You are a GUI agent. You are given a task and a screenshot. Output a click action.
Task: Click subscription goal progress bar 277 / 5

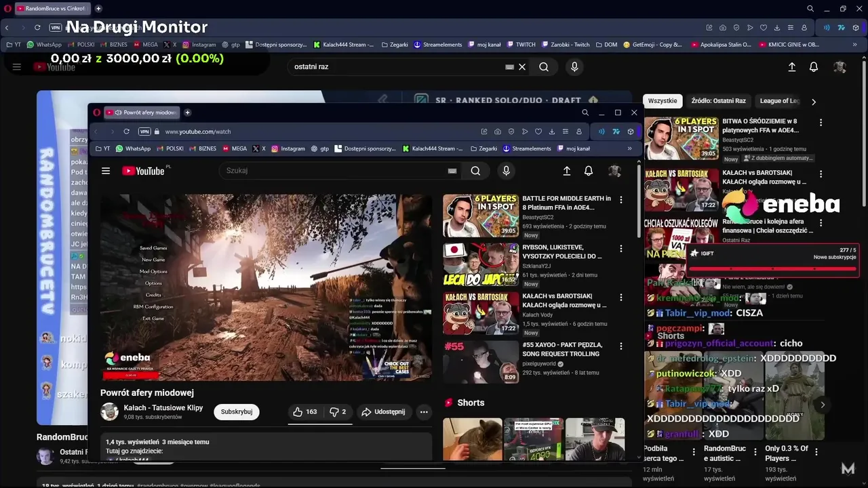pyautogui.click(x=772, y=269)
